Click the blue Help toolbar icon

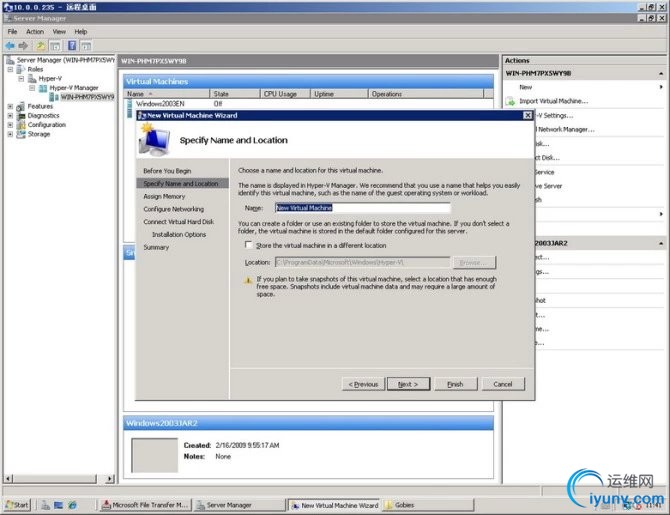(x=72, y=45)
